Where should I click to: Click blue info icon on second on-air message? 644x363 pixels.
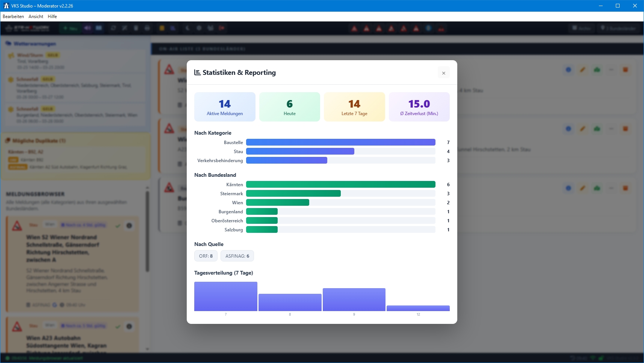point(568,129)
